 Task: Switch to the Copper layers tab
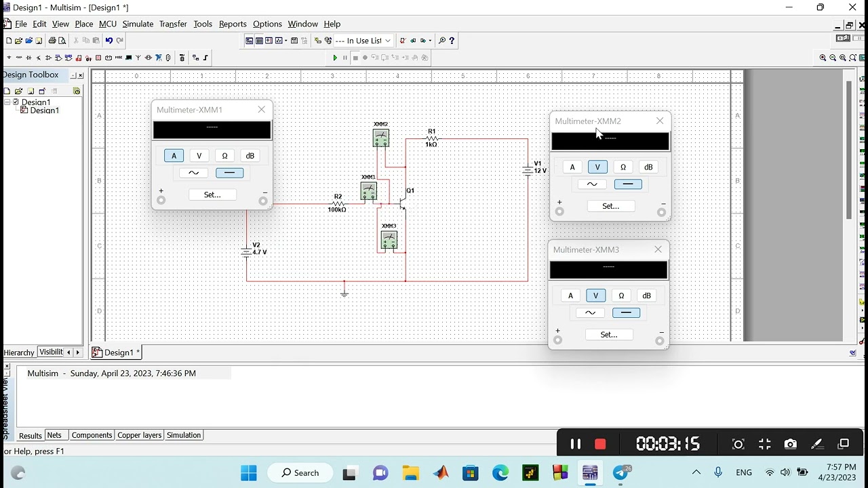pyautogui.click(x=140, y=435)
